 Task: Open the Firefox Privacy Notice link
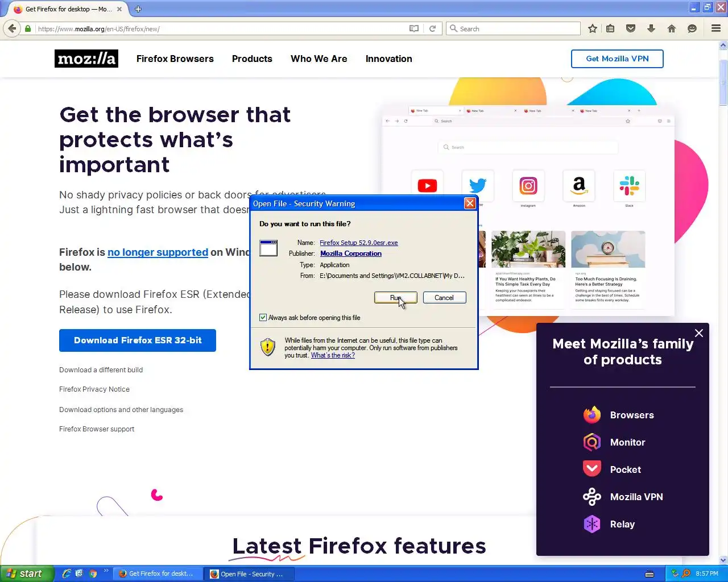click(x=94, y=389)
